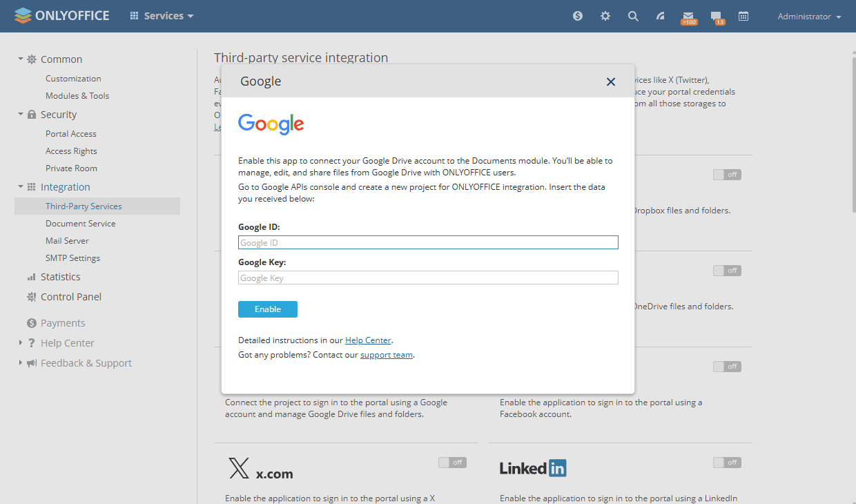Open Private Room settings
The image size is (856, 504).
[71, 168]
